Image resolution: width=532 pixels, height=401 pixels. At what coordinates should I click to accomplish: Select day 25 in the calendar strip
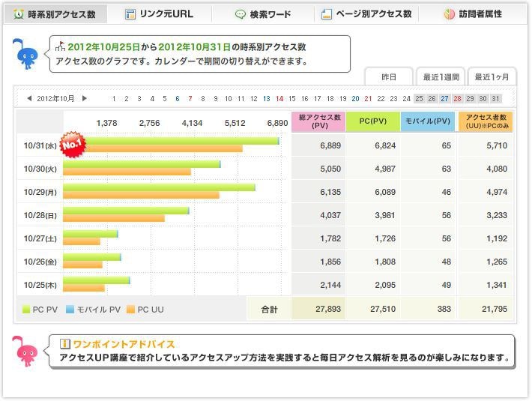[420, 99]
